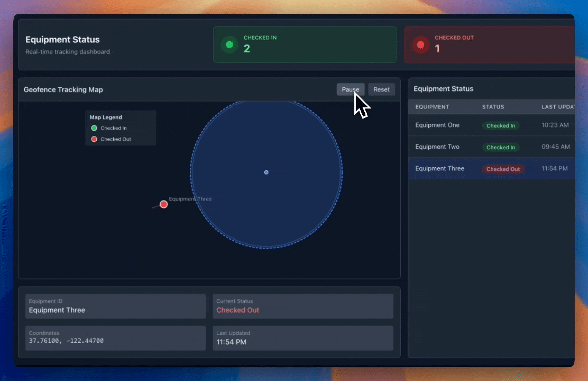Click green Checked In dot in Map Legend

click(94, 128)
